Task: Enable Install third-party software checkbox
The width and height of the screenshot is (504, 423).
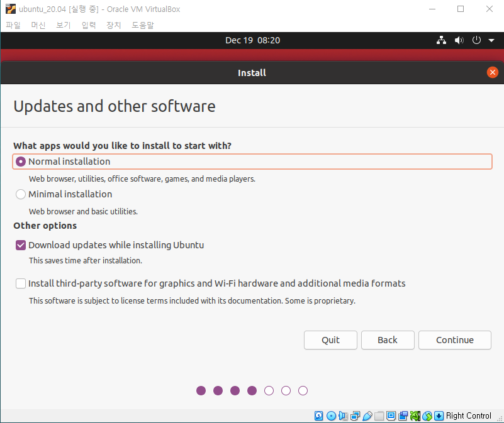Action: click(x=21, y=283)
